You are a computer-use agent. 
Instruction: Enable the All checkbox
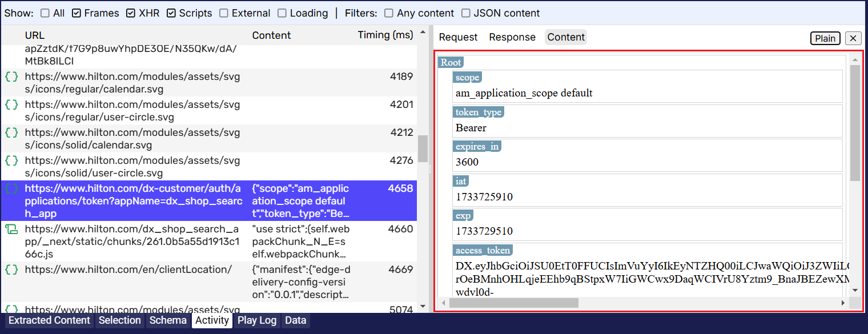click(x=45, y=13)
